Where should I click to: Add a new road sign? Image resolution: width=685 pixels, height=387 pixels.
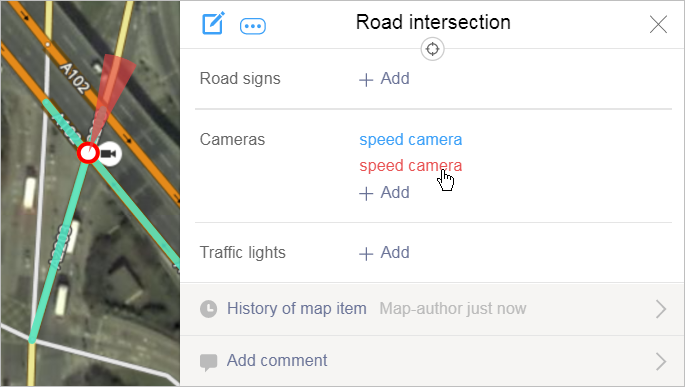pyautogui.click(x=384, y=79)
